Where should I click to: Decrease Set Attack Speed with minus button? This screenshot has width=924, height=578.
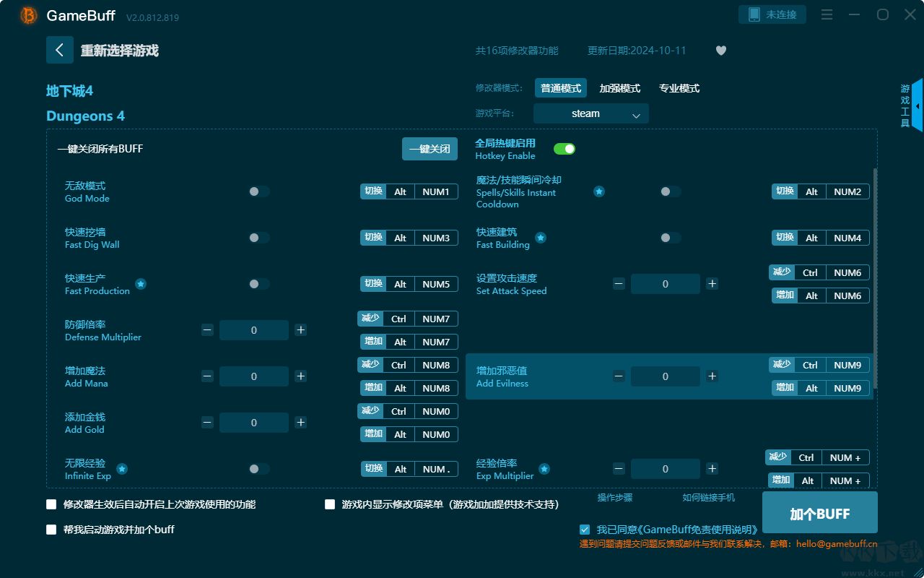(x=619, y=284)
